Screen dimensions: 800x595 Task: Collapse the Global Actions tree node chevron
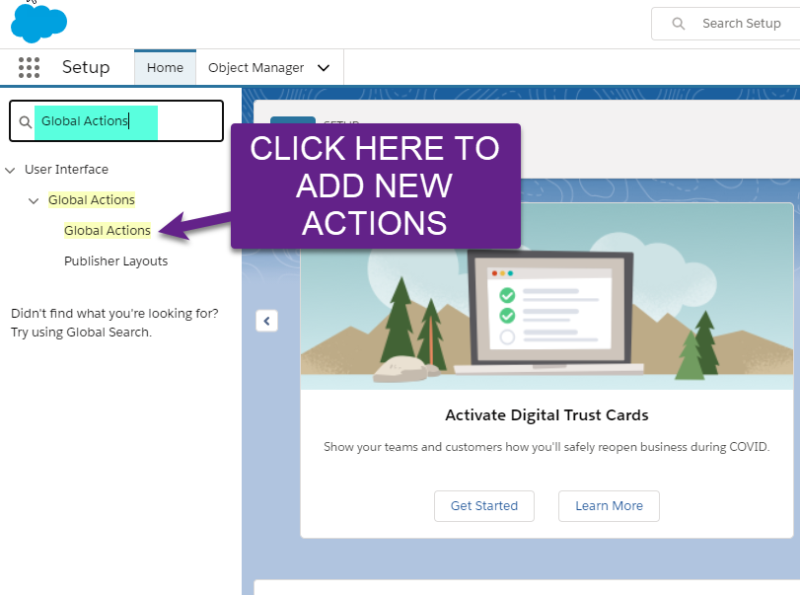34,201
